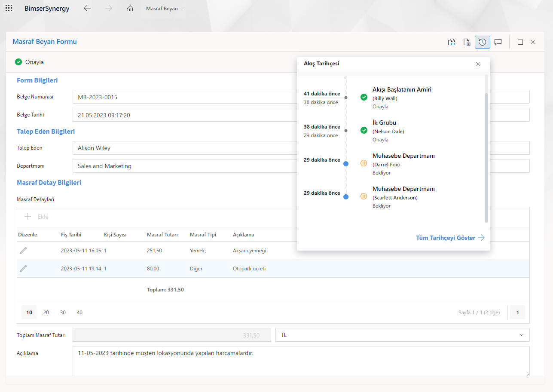Click the Belge Tarihi field

point(301,115)
